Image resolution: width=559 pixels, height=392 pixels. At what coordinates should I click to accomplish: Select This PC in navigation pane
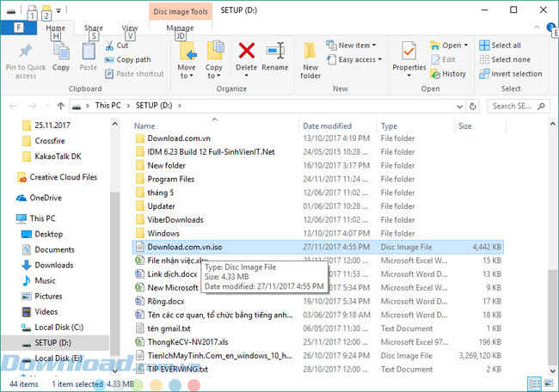35,218
